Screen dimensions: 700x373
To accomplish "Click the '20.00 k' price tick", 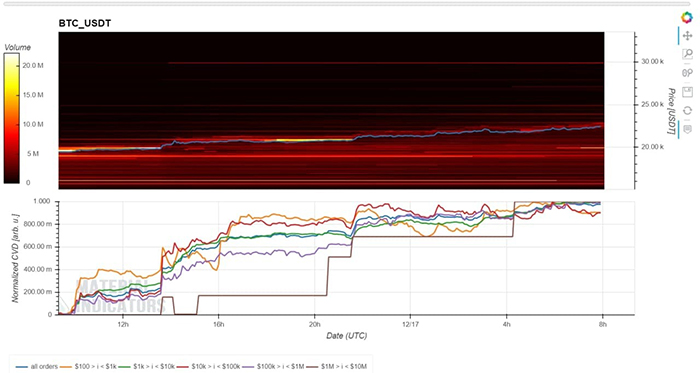I will (652, 147).
